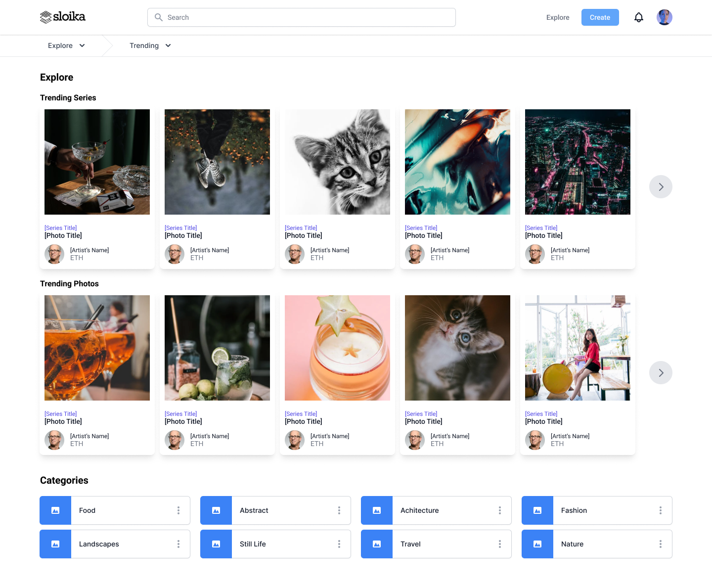Select the Landscapes category
The height and width of the screenshot is (588, 712).
[x=115, y=544]
